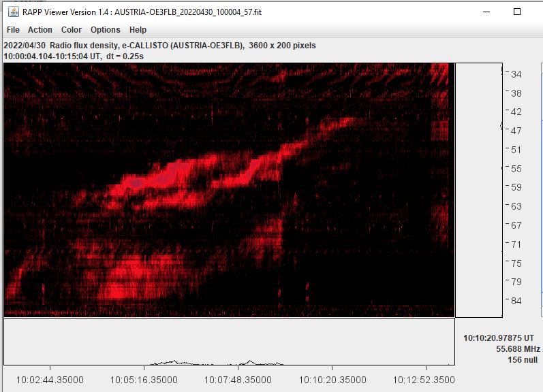Click frequency axis label 47
The height and width of the screenshot is (392, 543).
click(x=516, y=131)
